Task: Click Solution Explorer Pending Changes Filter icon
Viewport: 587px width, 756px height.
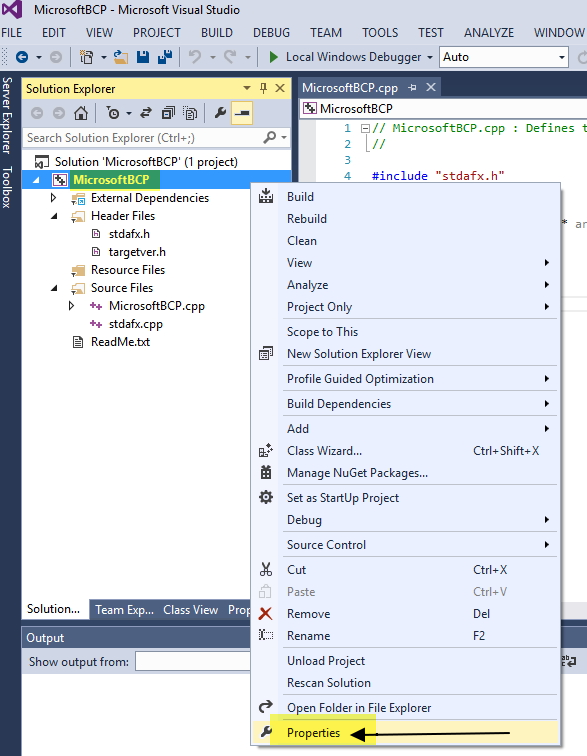Action: (x=113, y=113)
